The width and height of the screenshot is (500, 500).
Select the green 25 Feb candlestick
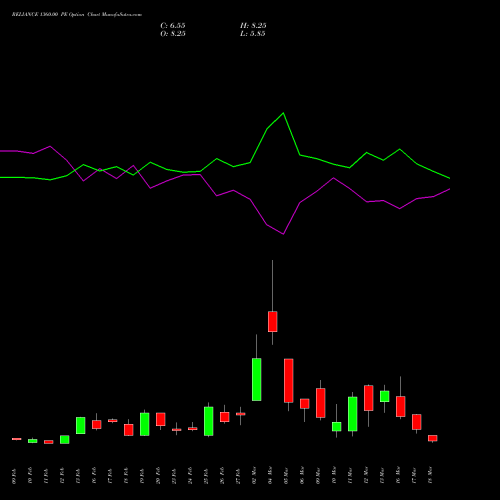click(x=209, y=421)
